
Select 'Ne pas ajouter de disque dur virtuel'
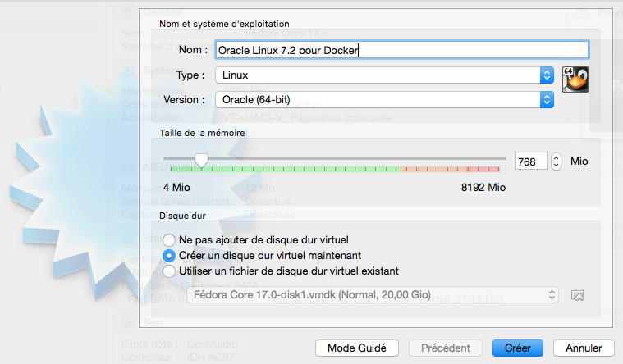[169, 240]
